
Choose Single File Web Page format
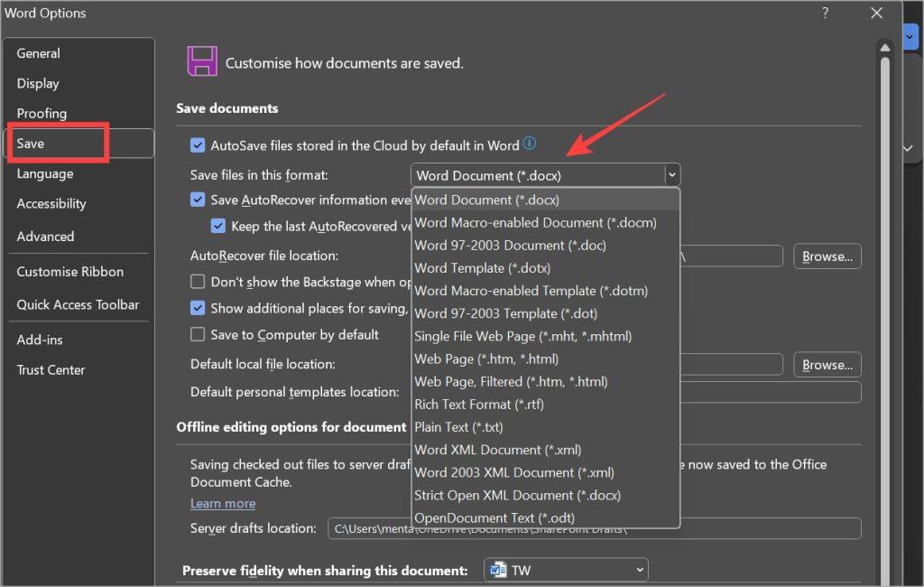click(545, 336)
